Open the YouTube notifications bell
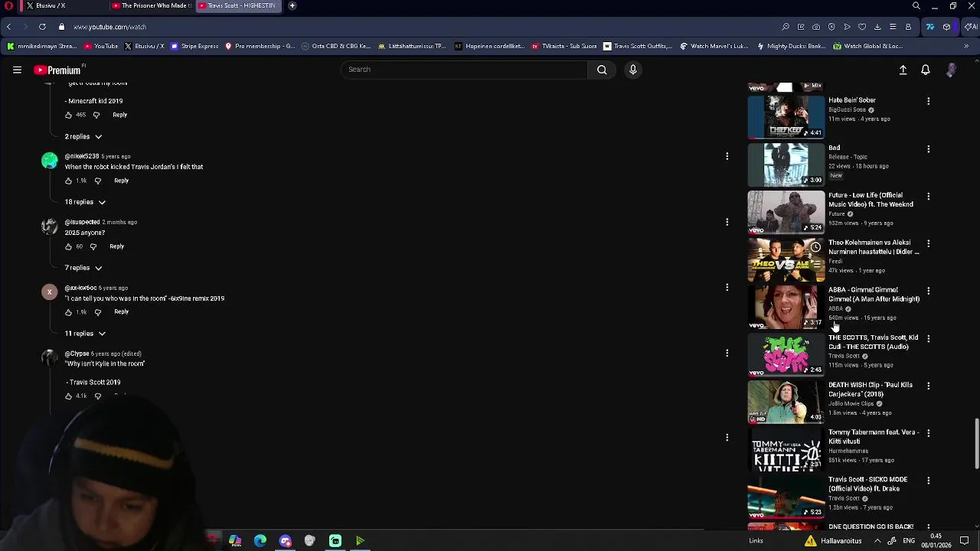This screenshot has height=551, width=980. [926, 70]
